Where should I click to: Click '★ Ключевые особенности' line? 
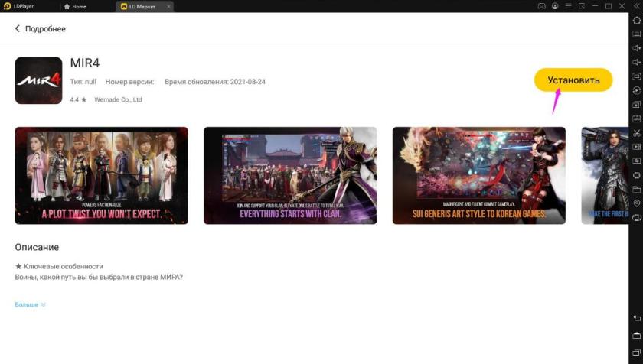[x=59, y=266]
